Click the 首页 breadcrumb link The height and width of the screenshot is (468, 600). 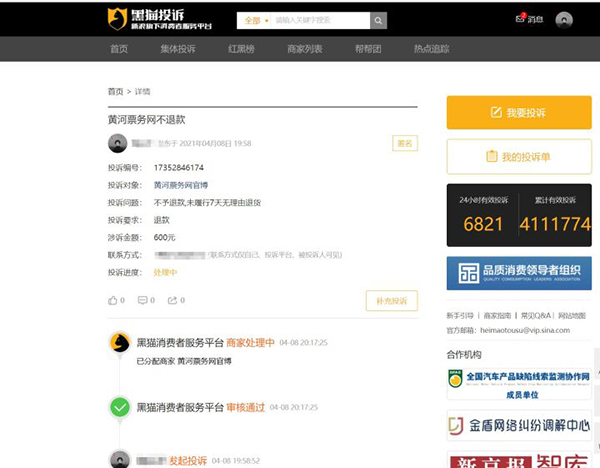[116, 91]
